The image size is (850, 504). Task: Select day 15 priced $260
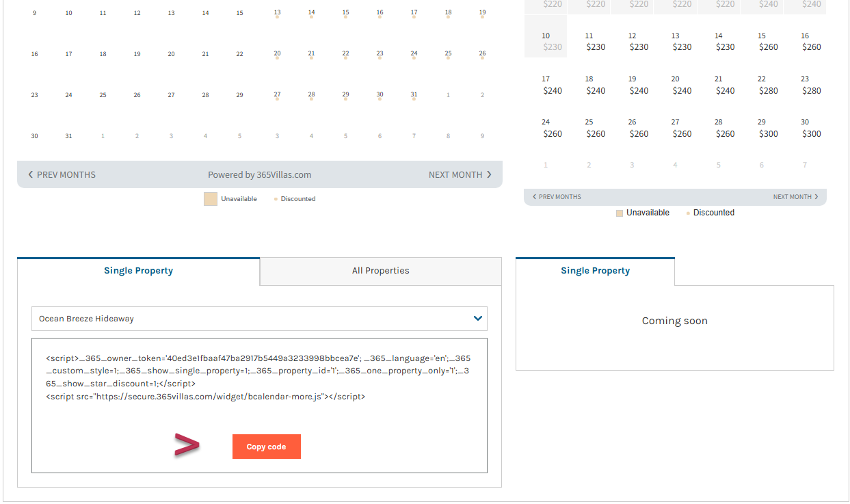tap(768, 41)
